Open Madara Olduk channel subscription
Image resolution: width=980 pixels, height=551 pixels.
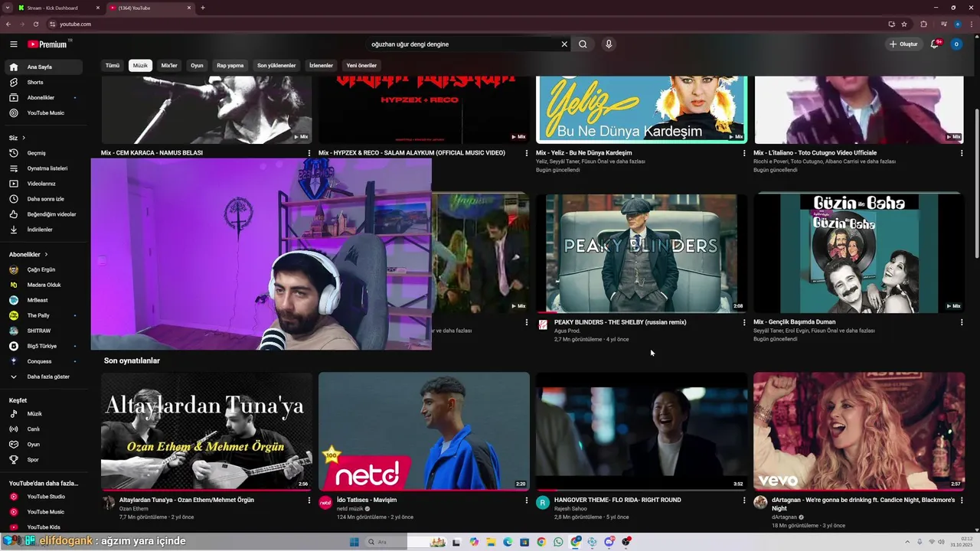(x=44, y=285)
